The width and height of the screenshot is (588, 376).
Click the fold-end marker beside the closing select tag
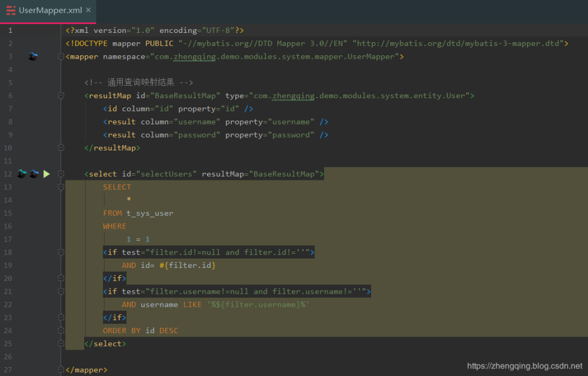[61, 343]
